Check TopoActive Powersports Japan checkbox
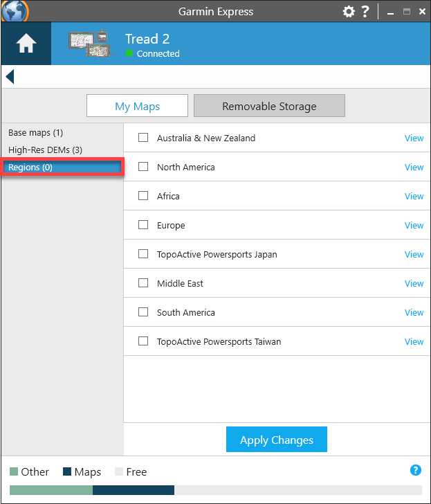This screenshot has width=431, height=504. 143,254
